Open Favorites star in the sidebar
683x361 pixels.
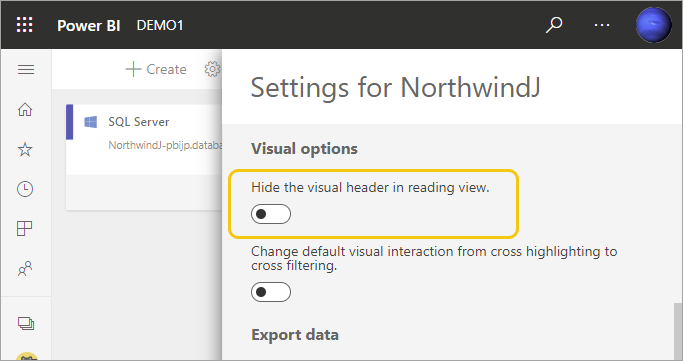click(x=25, y=150)
